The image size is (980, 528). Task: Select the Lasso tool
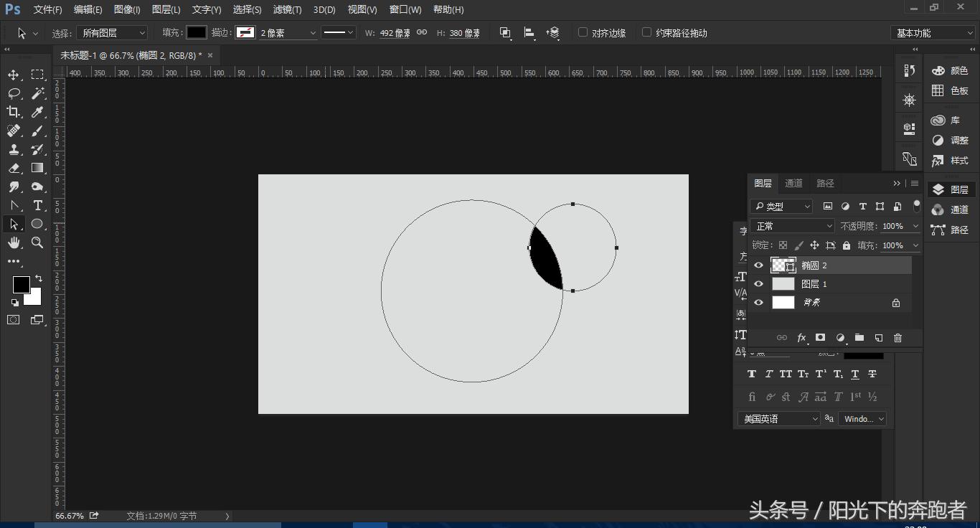pyautogui.click(x=14, y=93)
